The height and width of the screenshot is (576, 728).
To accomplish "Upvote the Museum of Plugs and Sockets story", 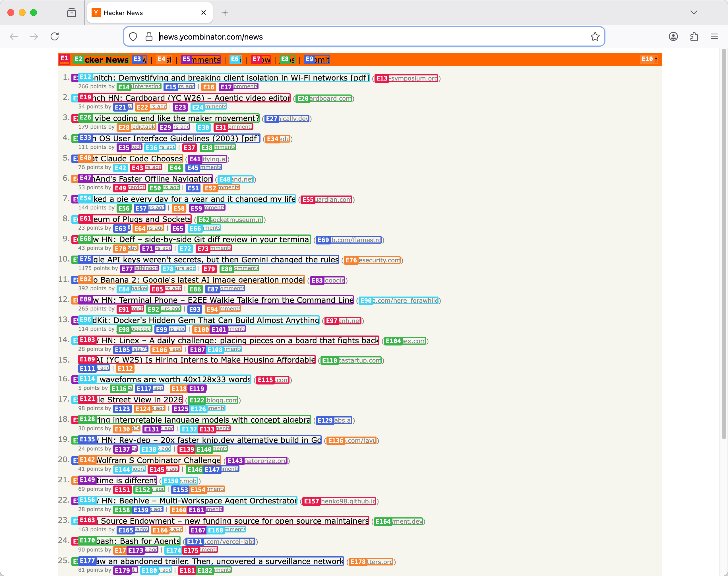I will [x=75, y=220].
